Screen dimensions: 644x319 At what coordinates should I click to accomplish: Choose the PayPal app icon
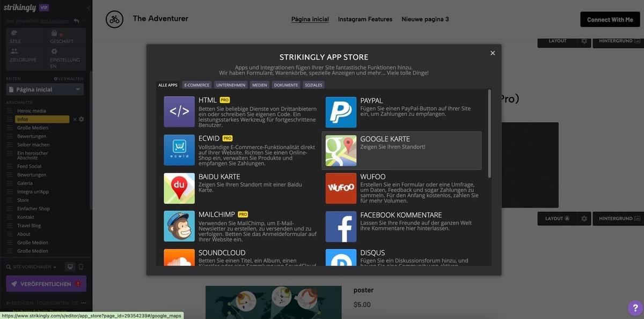tap(341, 112)
